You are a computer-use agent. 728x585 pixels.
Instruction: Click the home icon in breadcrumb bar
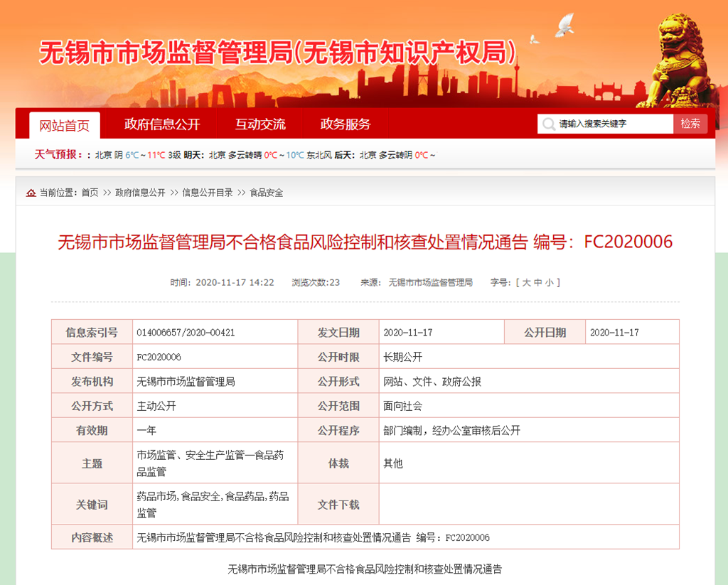click(31, 193)
